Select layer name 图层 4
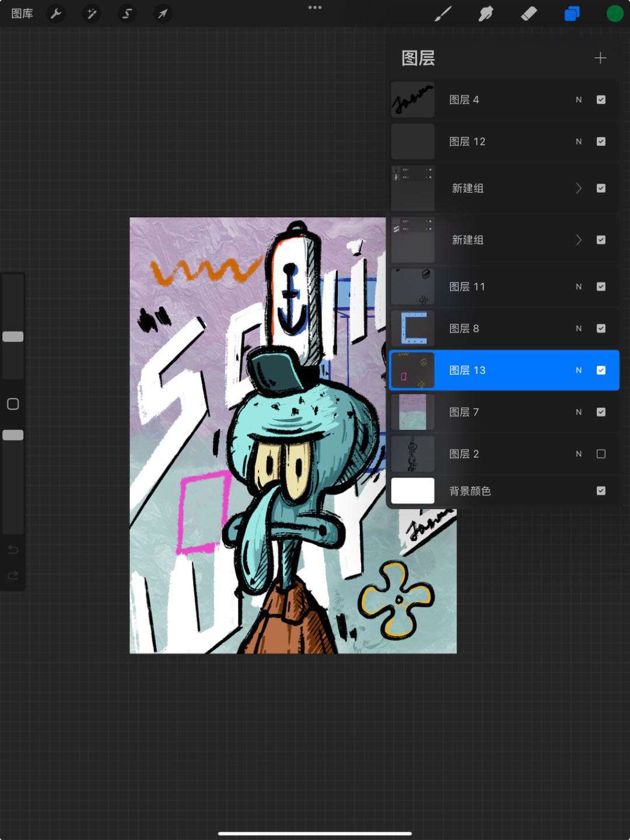This screenshot has width=630, height=840. [x=464, y=100]
